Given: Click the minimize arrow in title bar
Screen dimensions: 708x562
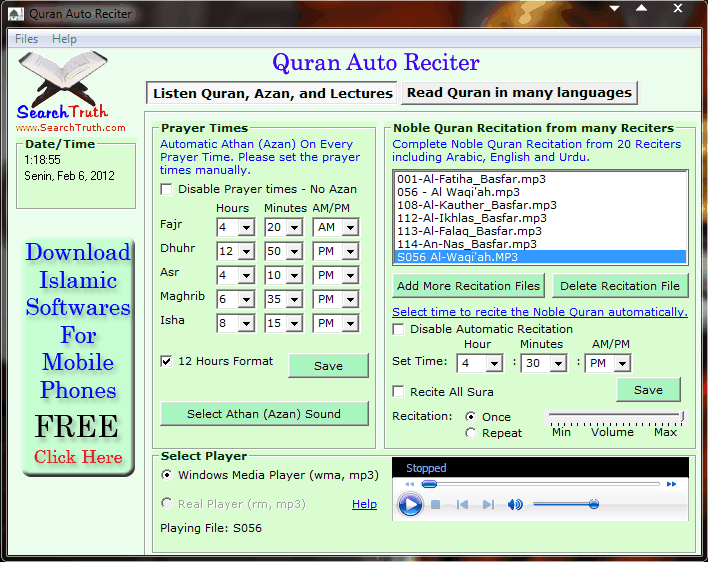Looking at the screenshot, I should pos(615,8).
